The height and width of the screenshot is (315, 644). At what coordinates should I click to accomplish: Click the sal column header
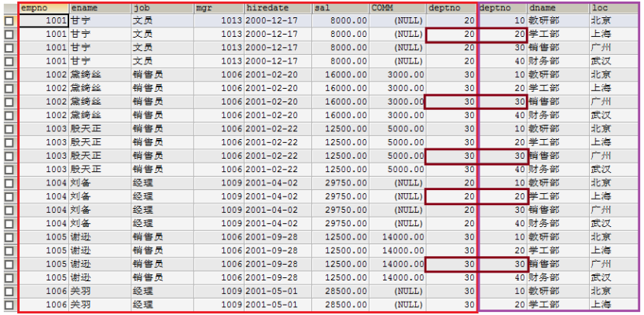pos(340,8)
